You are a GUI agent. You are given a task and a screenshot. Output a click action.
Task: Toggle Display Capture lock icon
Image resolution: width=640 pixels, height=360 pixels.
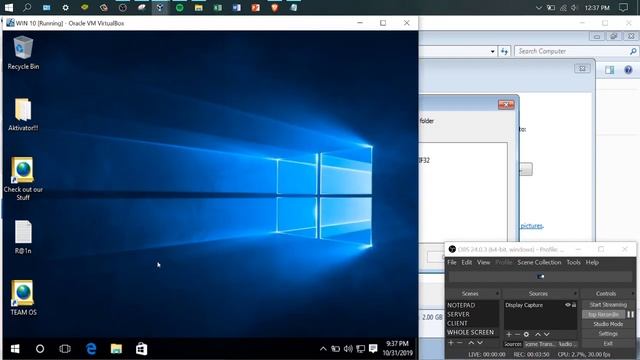point(574,305)
